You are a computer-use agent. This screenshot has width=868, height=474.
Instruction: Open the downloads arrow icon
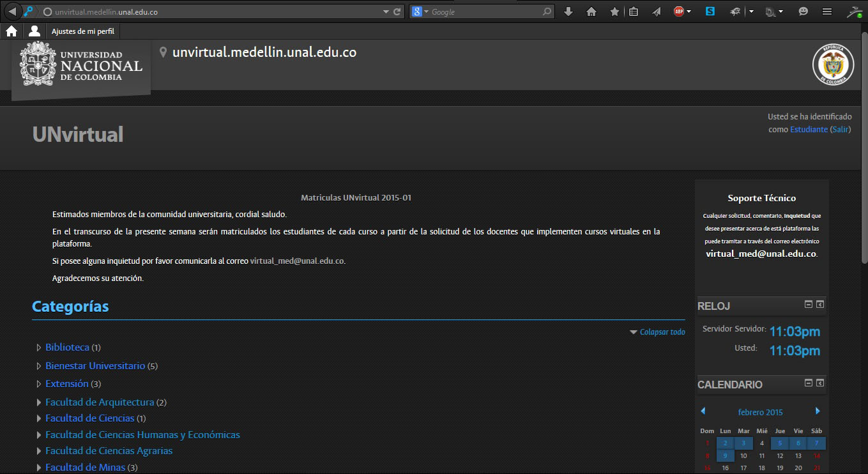pyautogui.click(x=568, y=11)
